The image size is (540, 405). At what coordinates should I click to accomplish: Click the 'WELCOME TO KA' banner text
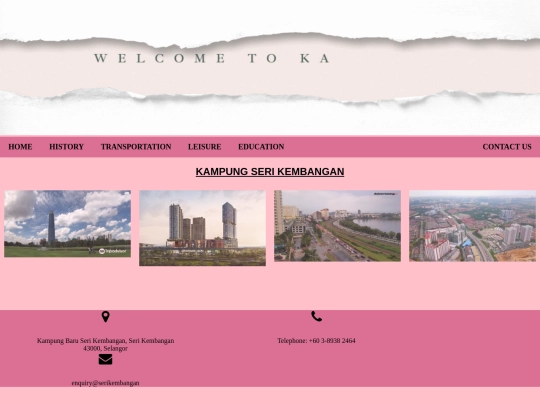coord(212,58)
